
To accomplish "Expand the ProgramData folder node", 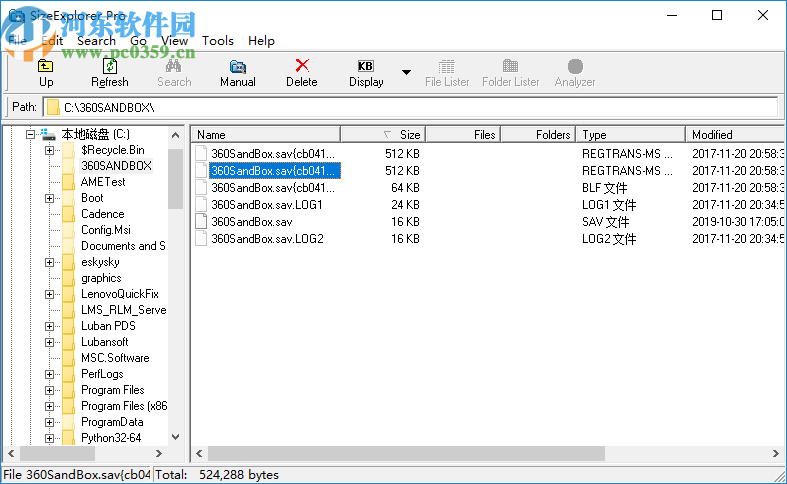I will click(49, 423).
